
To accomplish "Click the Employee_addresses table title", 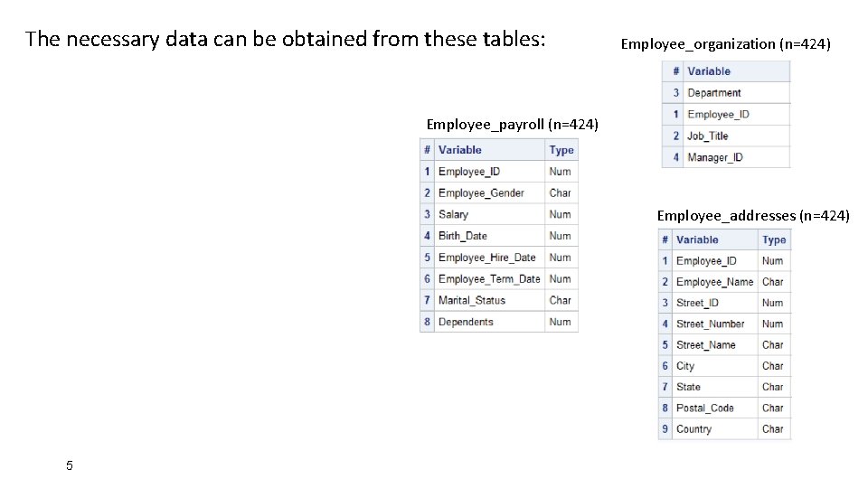I will coord(753,215).
